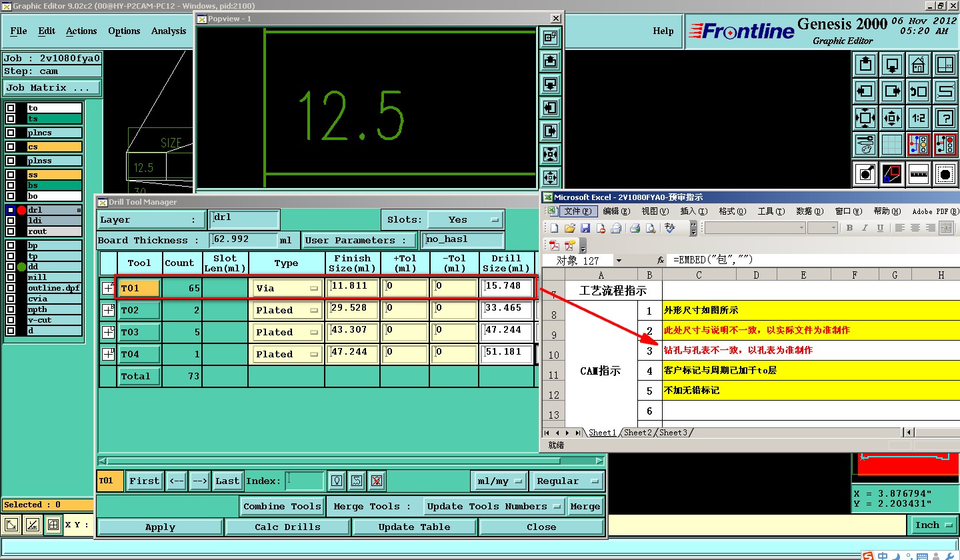Click the zoom out icon in main toolbar
The width and height of the screenshot is (960, 560).
(x=892, y=118)
